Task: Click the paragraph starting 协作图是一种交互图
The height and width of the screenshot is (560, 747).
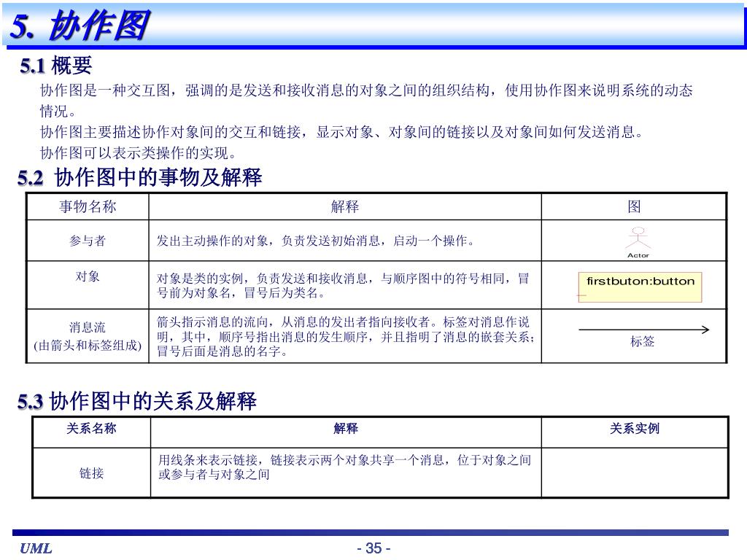Action: (x=366, y=101)
